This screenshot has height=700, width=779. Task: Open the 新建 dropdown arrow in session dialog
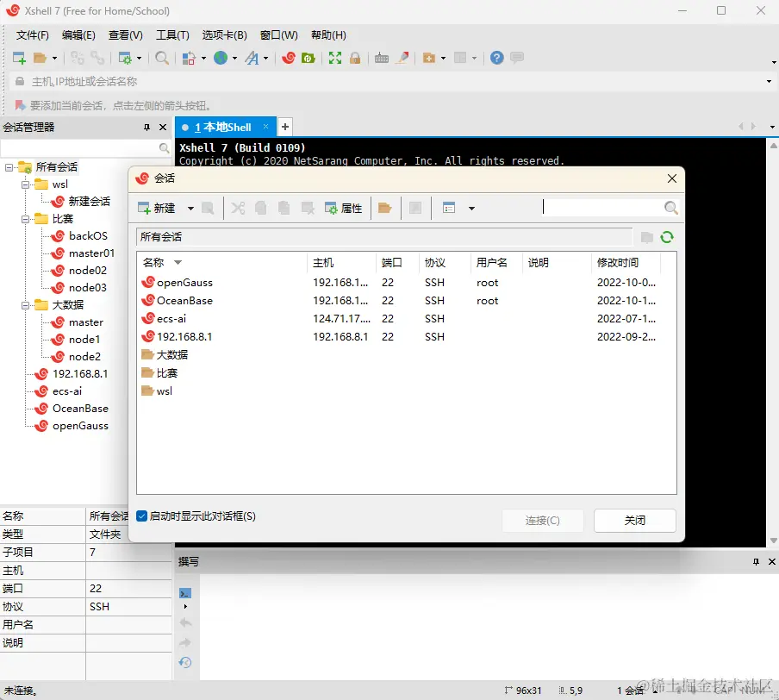point(190,209)
